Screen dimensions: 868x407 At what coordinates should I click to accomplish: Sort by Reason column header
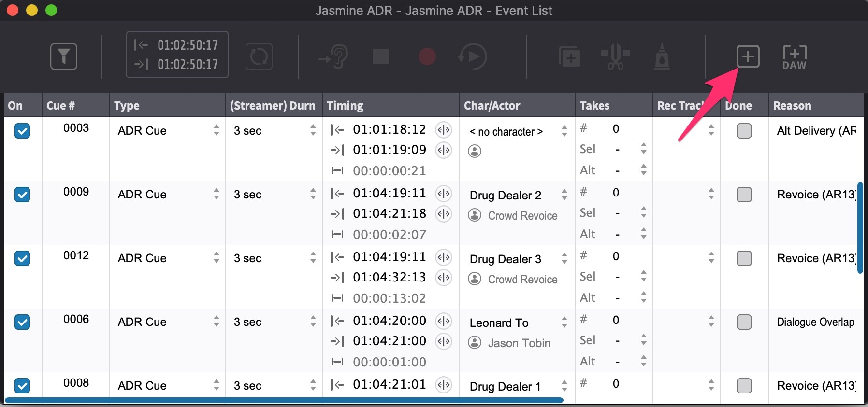pyautogui.click(x=816, y=105)
